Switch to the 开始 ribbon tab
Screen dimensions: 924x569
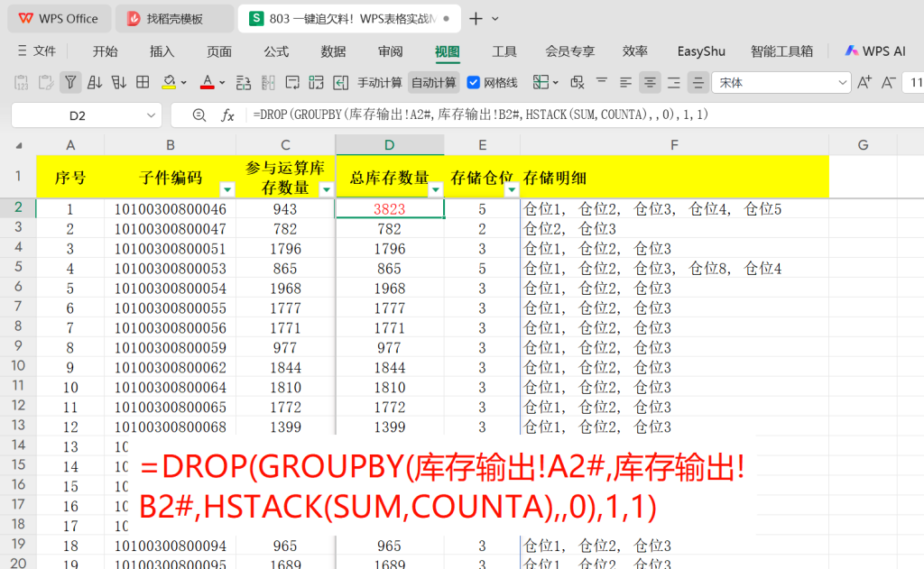(x=105, y=51)
